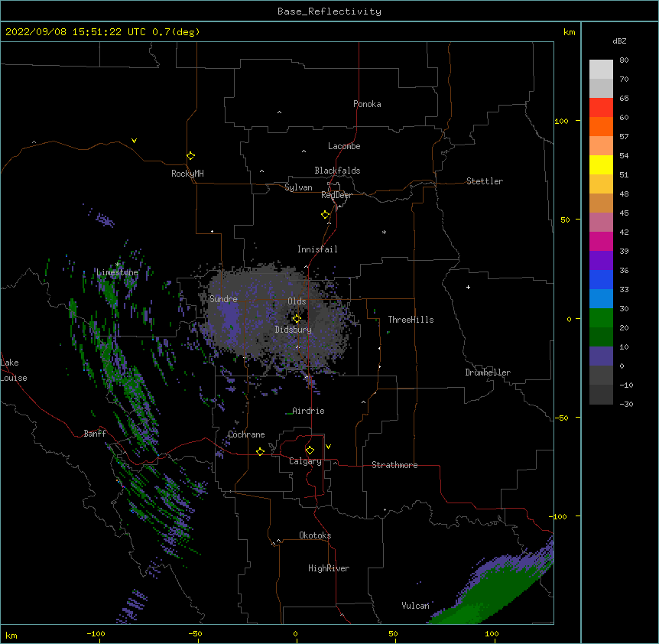This screenshot has height=644, width=659.
Task: Click the darkest gray -30 to -10 swatch
Action: pyautogui.click(x=601, y=395)
